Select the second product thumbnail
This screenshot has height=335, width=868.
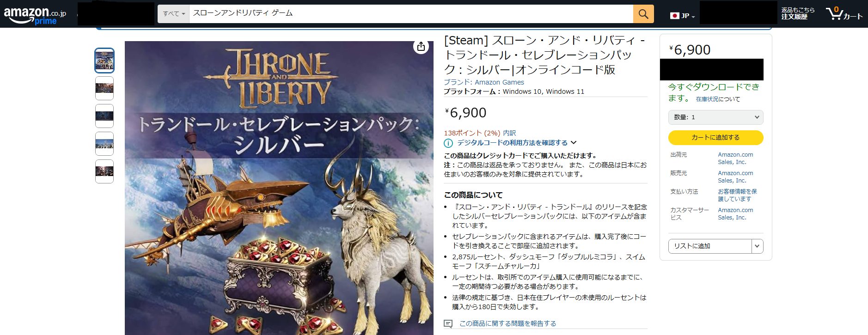104,88
